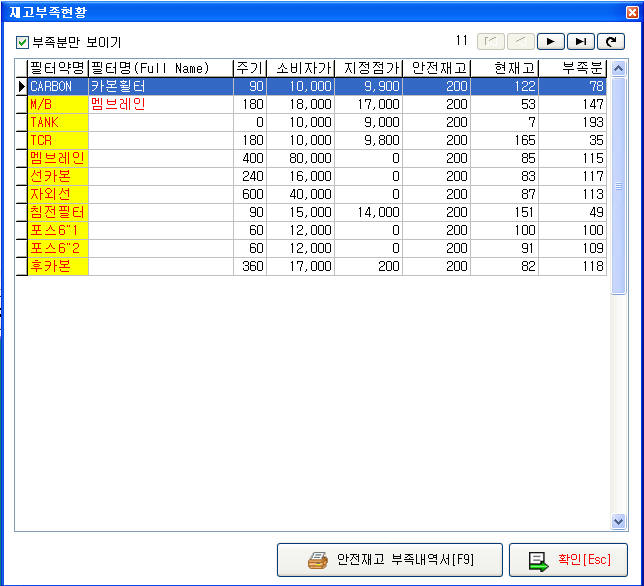The height and width of the screenshot is (586, 644).
Task: Click the 필터명(Full Name) column header
Action: [161, 68]
